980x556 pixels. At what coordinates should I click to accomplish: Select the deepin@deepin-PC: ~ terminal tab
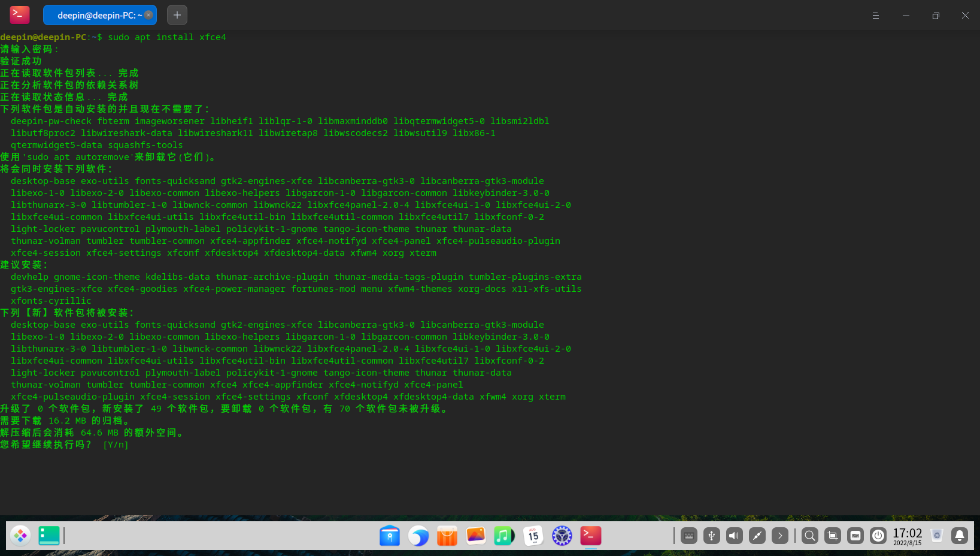(99, 15)
